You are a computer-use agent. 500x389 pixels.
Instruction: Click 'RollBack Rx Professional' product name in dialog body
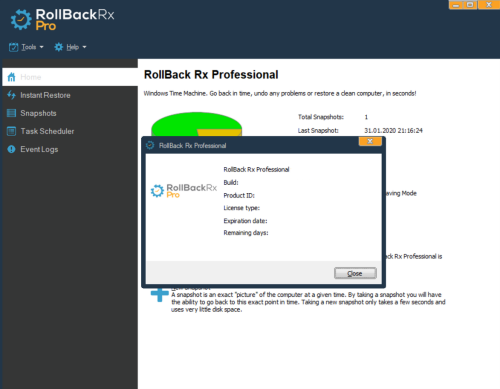point(256,169)
